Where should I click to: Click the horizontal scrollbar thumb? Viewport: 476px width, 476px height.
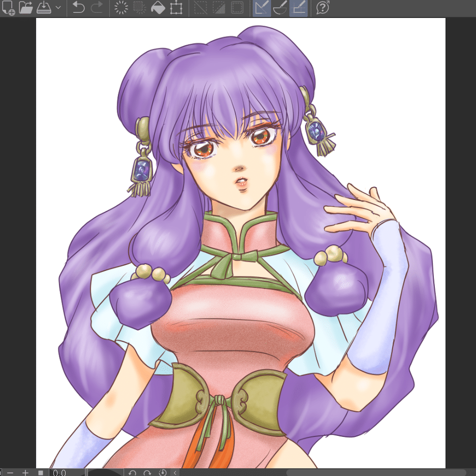click(376, 473)
